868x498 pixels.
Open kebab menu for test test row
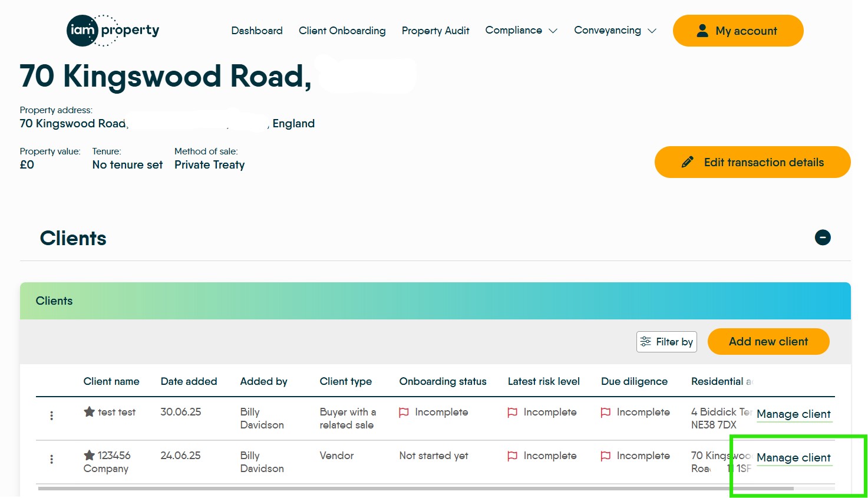coord(52,415)
